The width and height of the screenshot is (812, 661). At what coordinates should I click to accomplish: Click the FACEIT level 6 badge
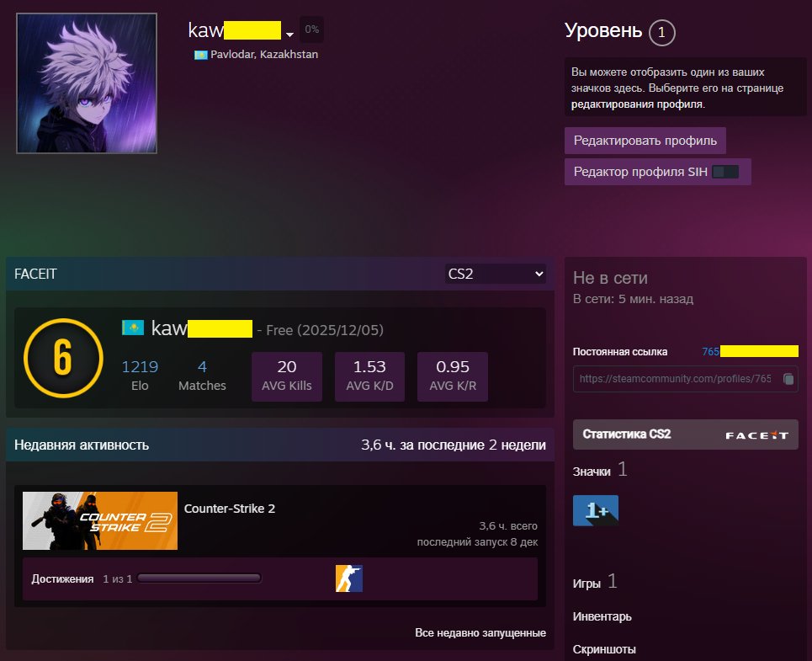pyautogui.click(x=62, y=358)
